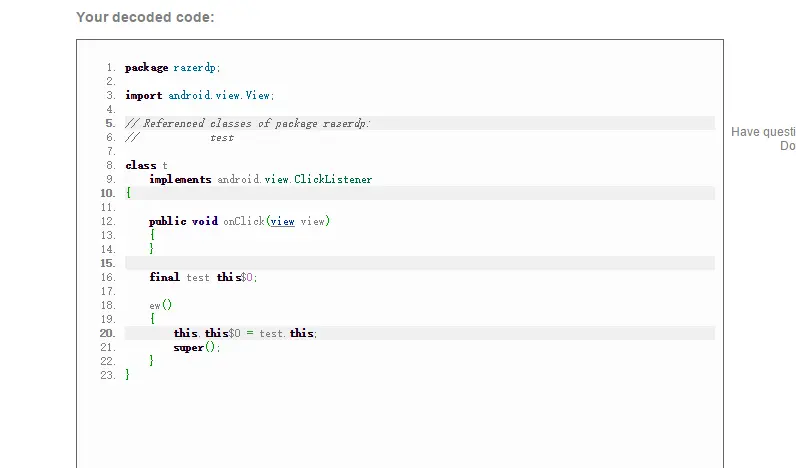Click the 'Have questi' text at right edge
The image size is (796, 468).
click(x=763, y=131)
